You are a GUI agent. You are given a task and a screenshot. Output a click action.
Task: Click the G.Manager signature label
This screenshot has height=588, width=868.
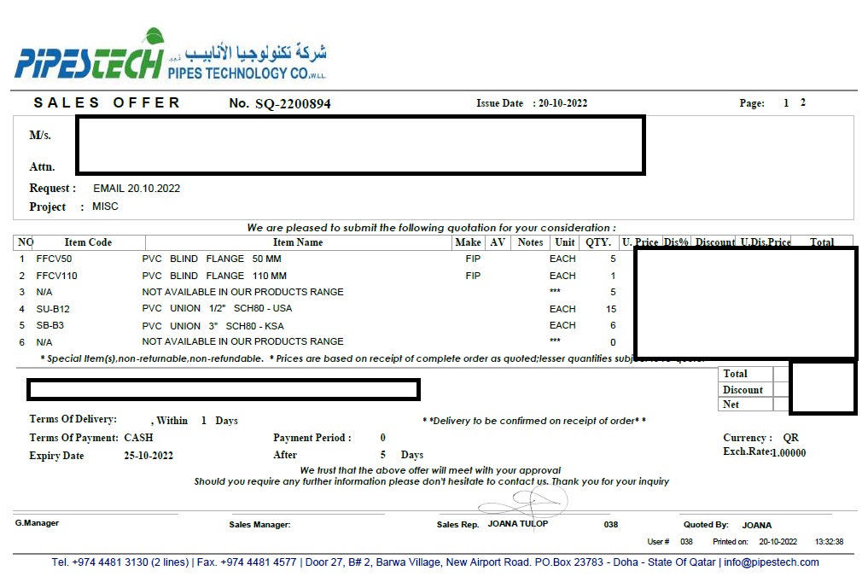(x=37, y=522)
